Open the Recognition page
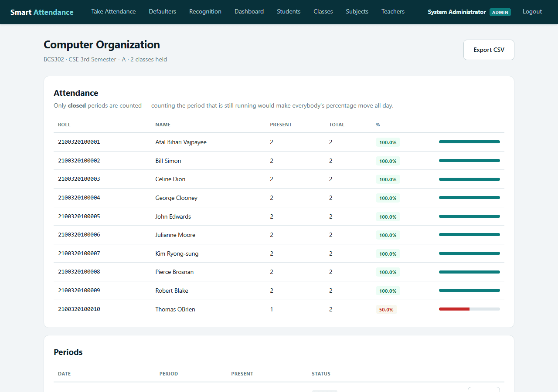The image size is (558, 392). click(205, 12)
